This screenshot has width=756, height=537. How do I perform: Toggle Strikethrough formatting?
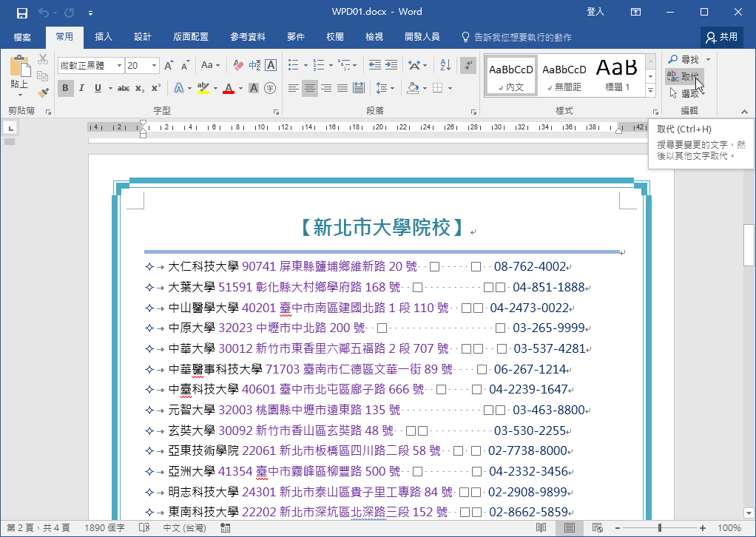124,88
